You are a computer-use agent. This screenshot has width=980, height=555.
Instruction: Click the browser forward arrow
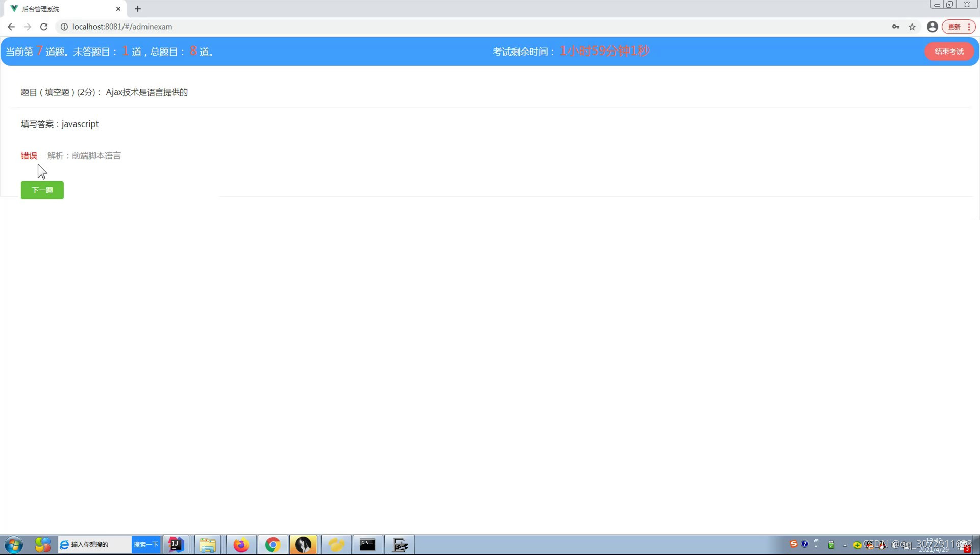[x=28, y=27]
